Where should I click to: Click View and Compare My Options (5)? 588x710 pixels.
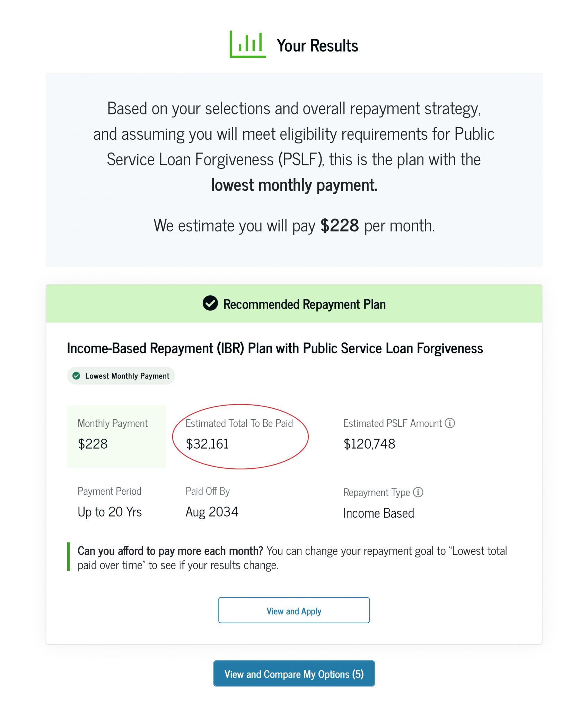tap(294, 674)
